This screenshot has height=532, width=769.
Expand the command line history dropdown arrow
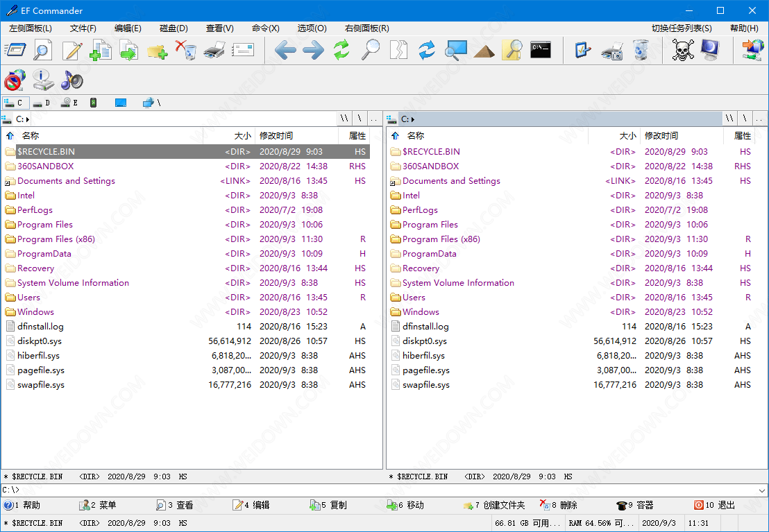761,490
